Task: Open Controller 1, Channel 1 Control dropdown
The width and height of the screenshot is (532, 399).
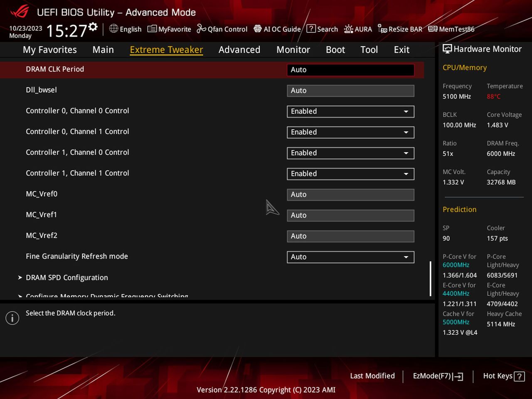Action: pos(350,174)
